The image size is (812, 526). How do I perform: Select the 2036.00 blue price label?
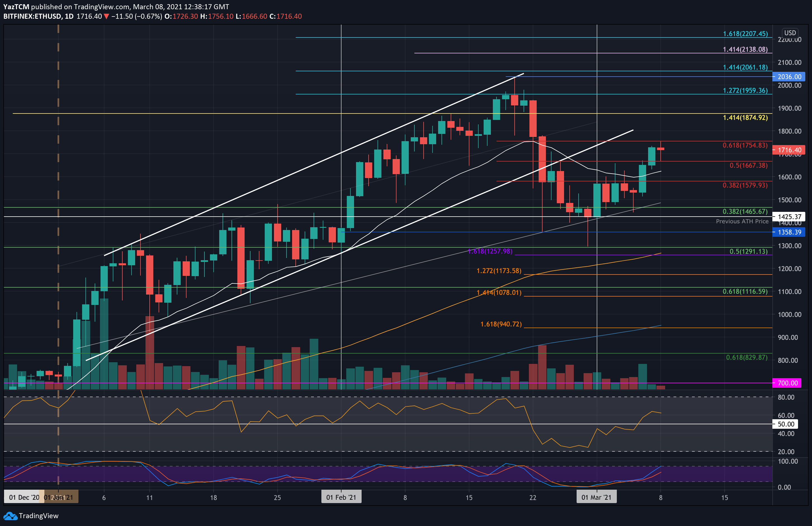[x=789, y=77]
